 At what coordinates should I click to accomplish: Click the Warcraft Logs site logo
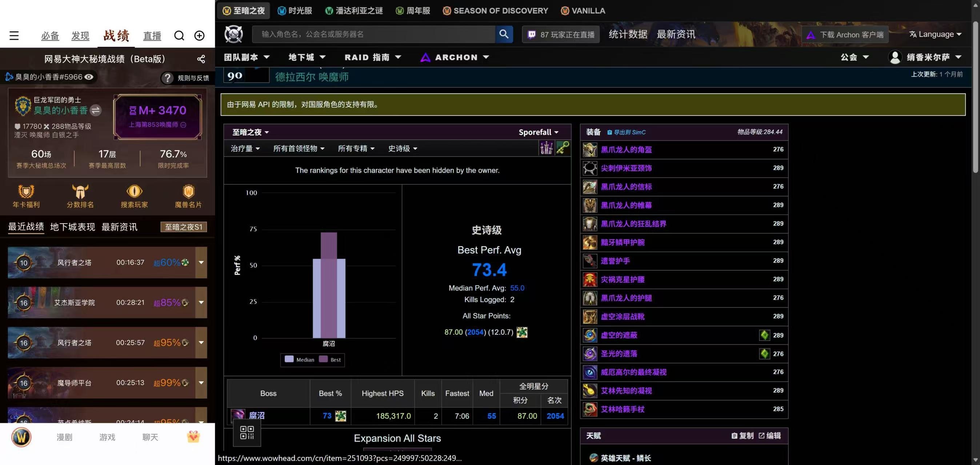(x=233, y=34)
